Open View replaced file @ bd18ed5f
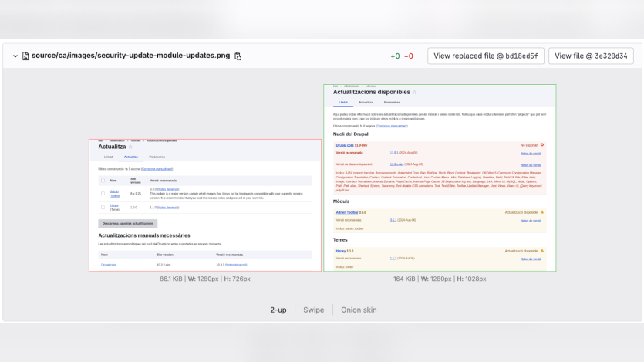Screen dimensions: 644x362 click(485, 56)
